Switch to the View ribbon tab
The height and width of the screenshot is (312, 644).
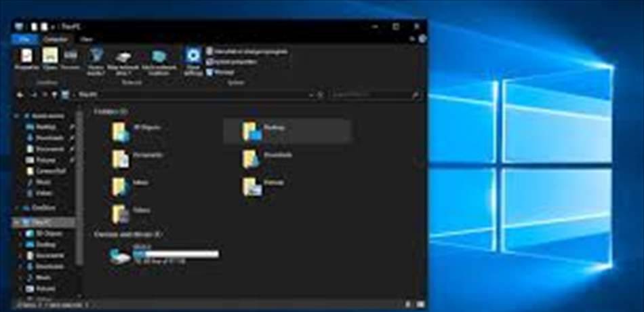click(86, 39)
